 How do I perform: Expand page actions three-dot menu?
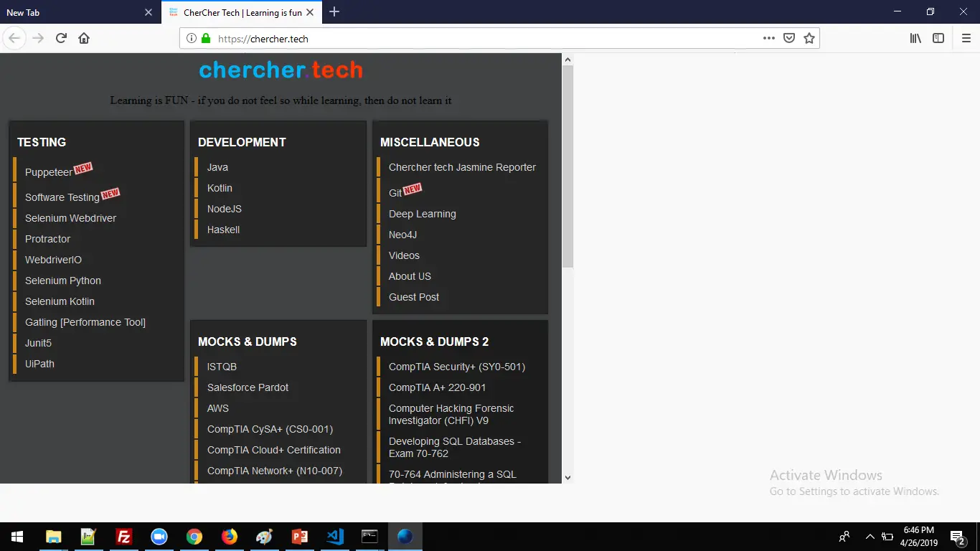point(768,39)
